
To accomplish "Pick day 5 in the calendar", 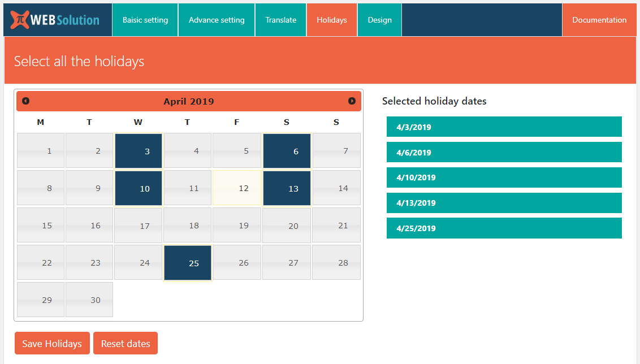I will click(x=237, y=150).
